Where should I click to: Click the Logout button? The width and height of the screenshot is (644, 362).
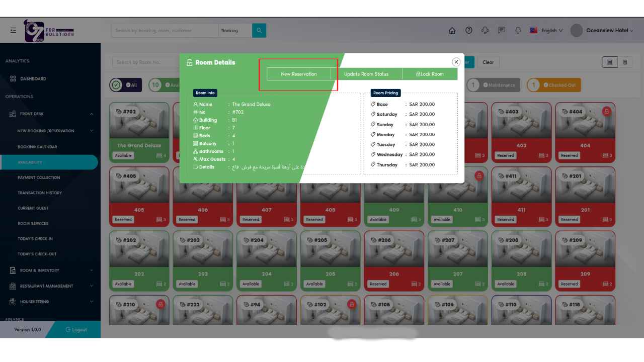pos(76,330)
